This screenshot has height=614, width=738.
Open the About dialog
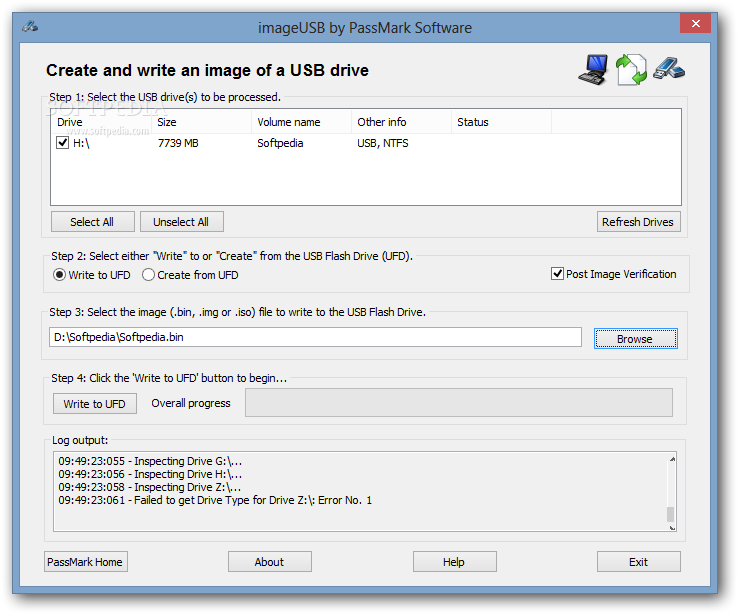pyautogui.click(x=270, y=562)
